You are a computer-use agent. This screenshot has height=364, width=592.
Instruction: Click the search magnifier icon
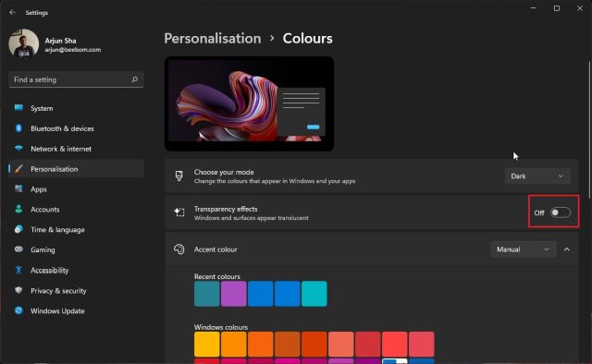[x=134, y=79]
